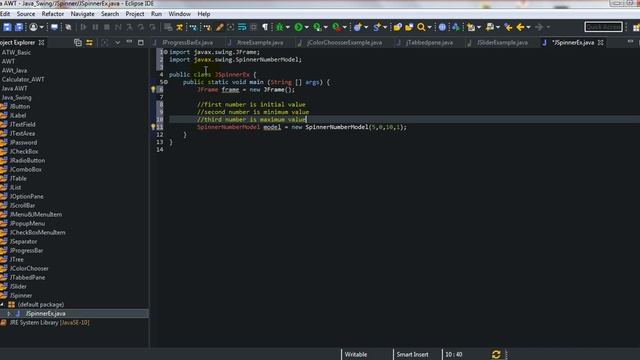Collapse the main method fold on line 5
This screenshot has height=360, width=640.
[x=165, y=82]
